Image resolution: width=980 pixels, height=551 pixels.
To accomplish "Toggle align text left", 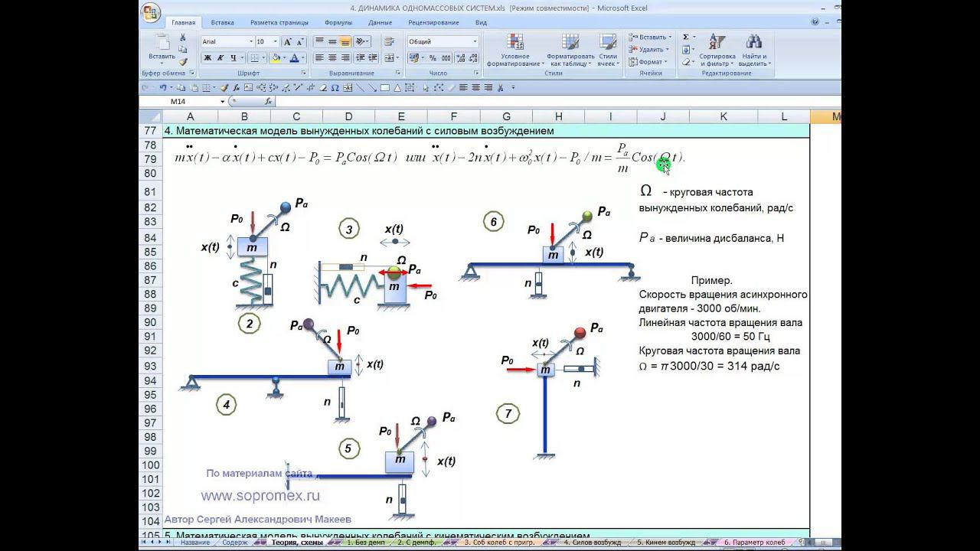I will 320,57.
